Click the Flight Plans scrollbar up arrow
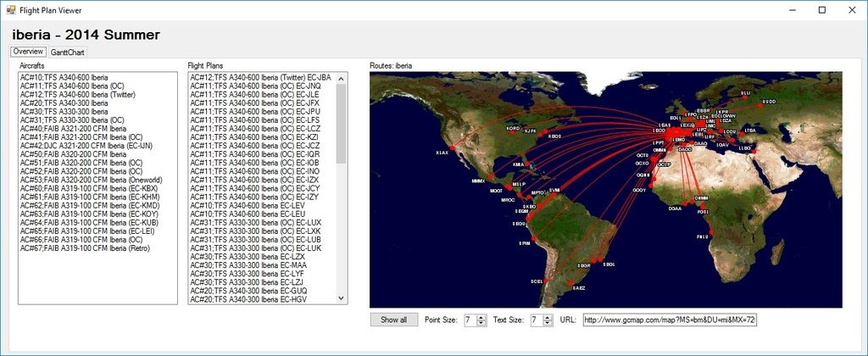Image resolution: width=868 pixels, height=356 pixels. click(342, 78)
